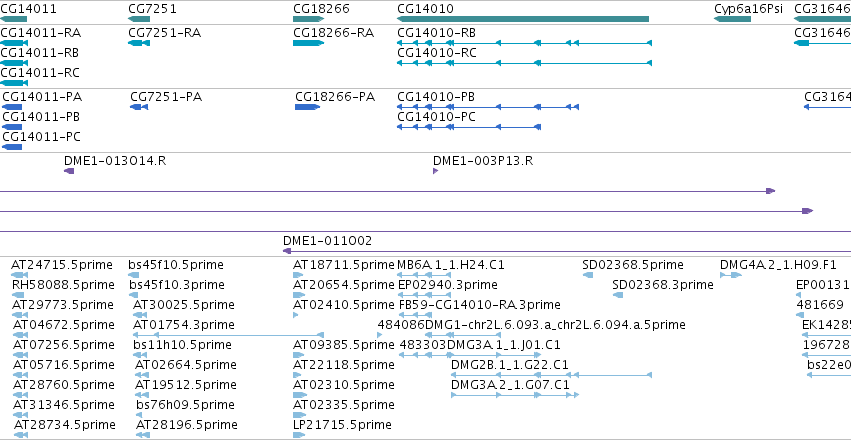Select the DMG2B.1_1.G22.C1 alignment line

[551, 375]
